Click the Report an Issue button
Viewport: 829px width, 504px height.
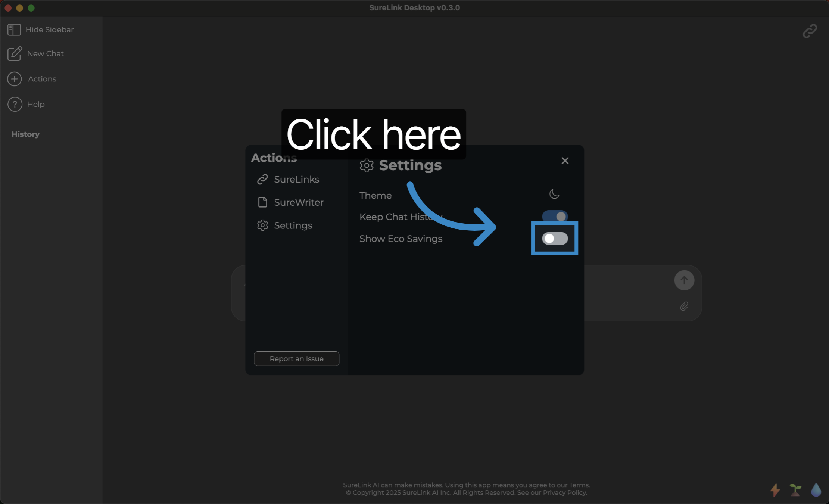[296, 359]
